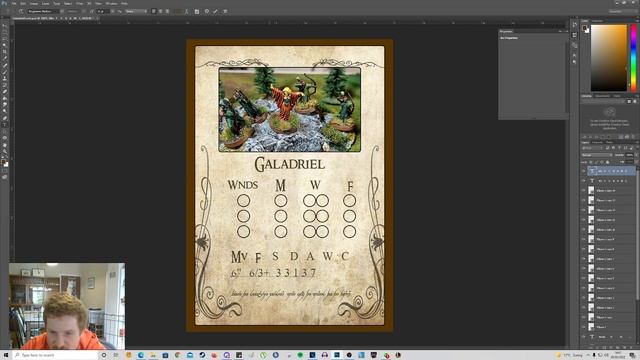The image size is (640, 360).
Task: Select the Gradient tool
Action: [5, 98]
